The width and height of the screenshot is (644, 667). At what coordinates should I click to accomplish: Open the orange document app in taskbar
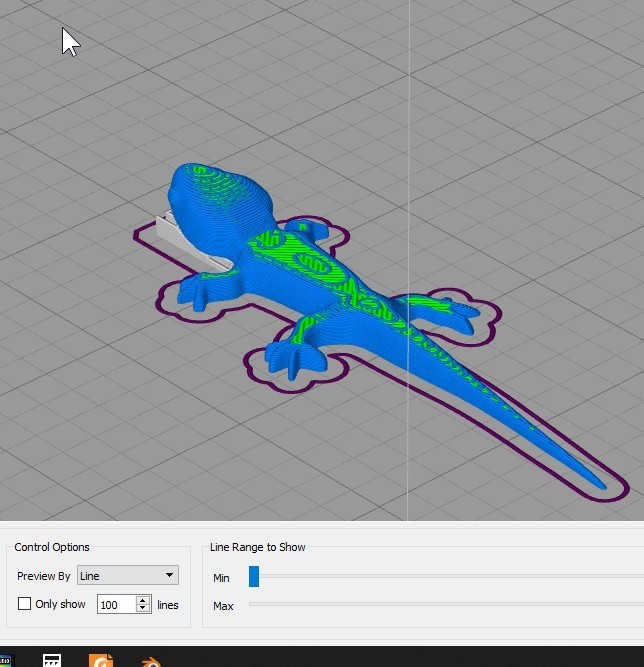[100, 661]
